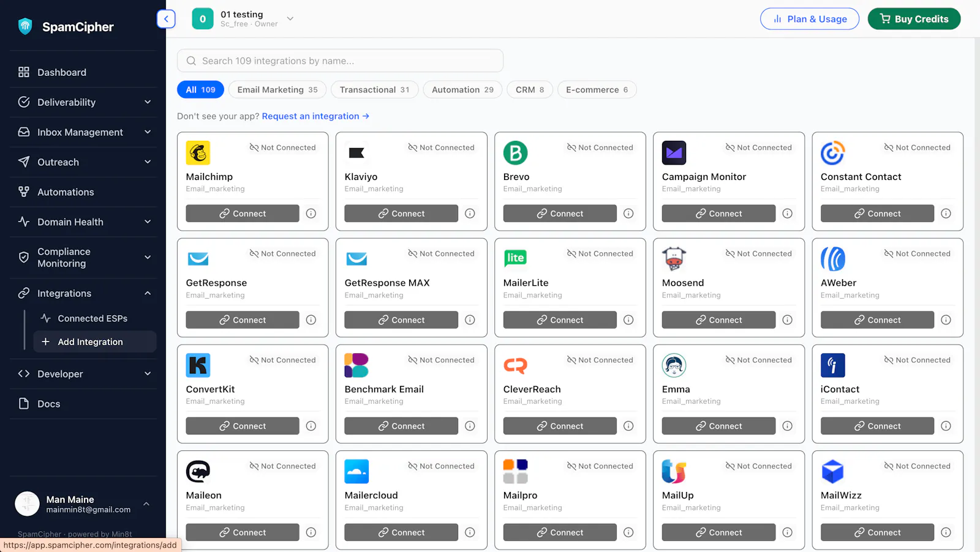980x552 pixels.
Task: Connect the Maileon integration
Action: [243, 532]
